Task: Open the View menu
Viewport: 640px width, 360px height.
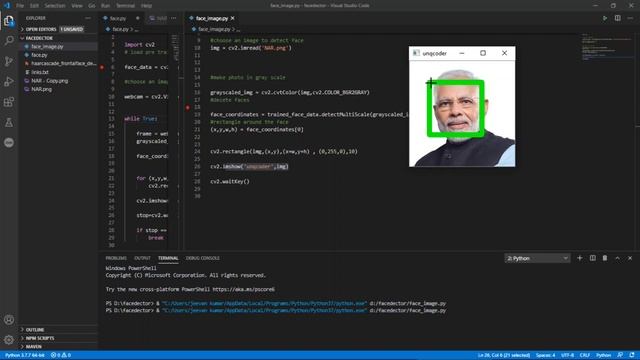Action: (x=77, y=6)
